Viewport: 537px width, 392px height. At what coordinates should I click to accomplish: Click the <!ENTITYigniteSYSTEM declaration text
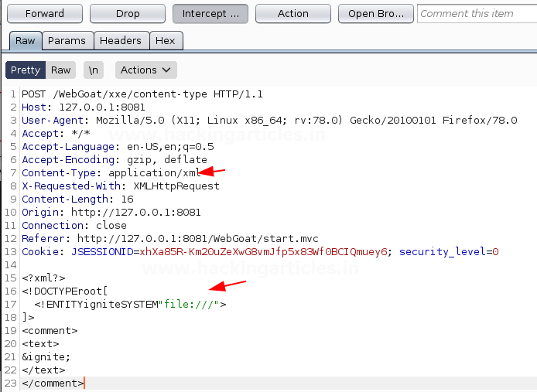click(96, 305)
